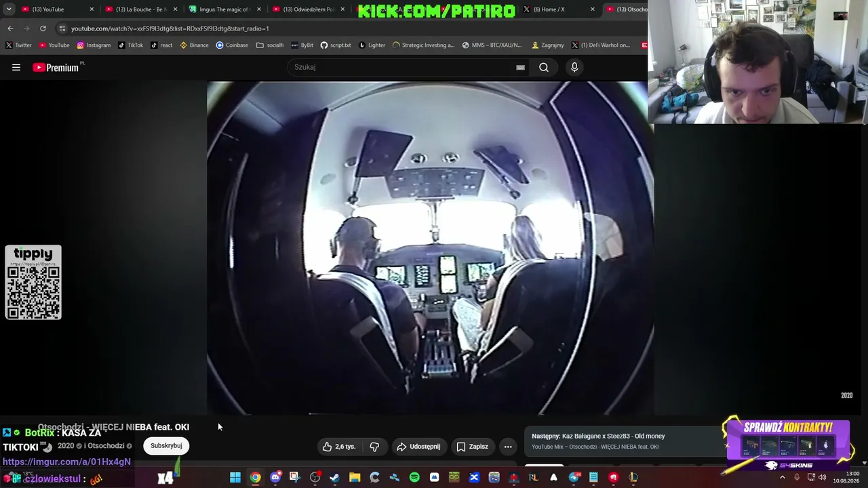The height and width of the screenshot is (488, 868).
Task: Open Spotify from the taskbar
Action: (x=414, y=478)
